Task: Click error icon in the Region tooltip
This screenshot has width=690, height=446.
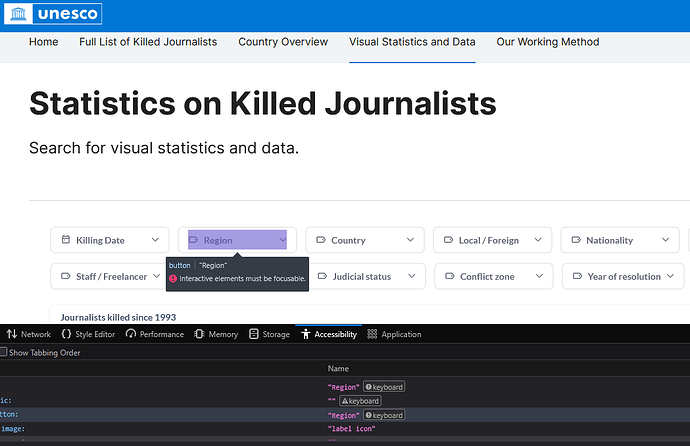Action: pos(173,278)
